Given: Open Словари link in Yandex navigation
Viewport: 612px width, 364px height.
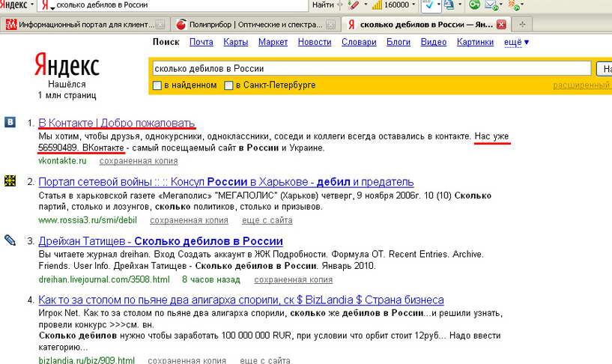Looking at the screenshot, I should click(359, 42).
